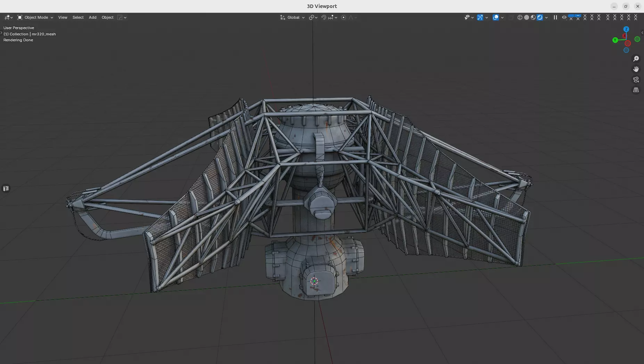This screenshot has height=364, width=644.
Task: Click the '(1) Collection | mr320_mesh' text
Action: click(x=30, y=34)
